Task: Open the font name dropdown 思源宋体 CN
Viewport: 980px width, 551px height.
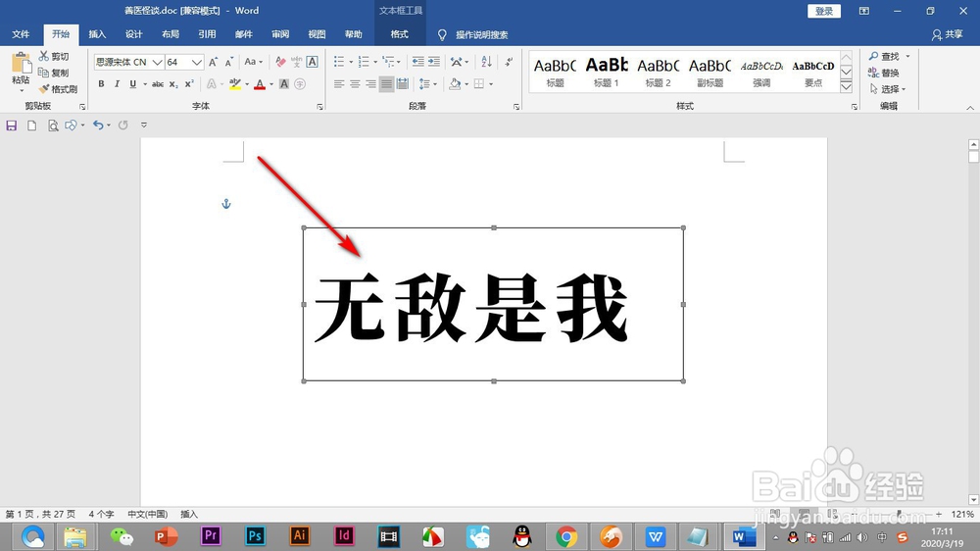Action: tap(158, 62)
